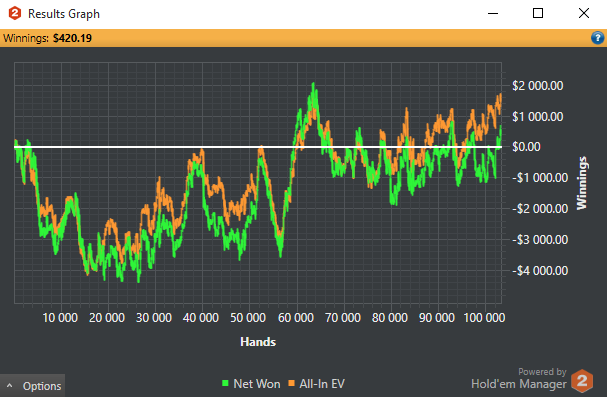Click the -$3 000.00 axis label
Viewport: 607px width, 397px height.
point(540,240)
